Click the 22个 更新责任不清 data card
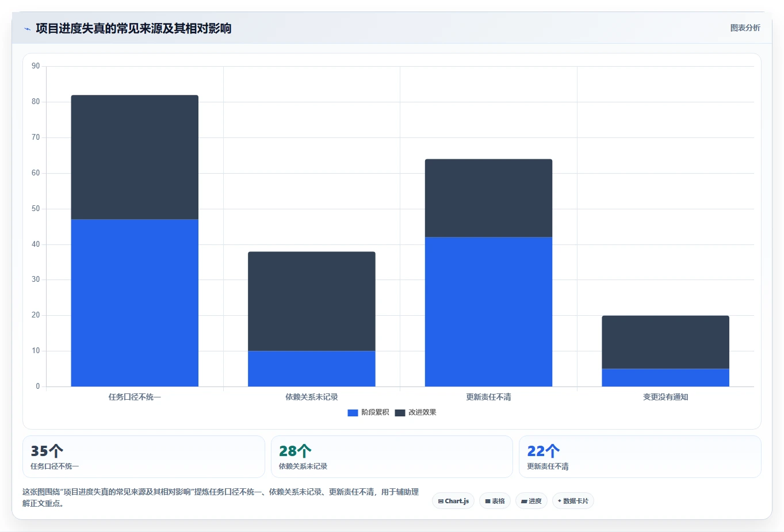 tap(640, 457)
